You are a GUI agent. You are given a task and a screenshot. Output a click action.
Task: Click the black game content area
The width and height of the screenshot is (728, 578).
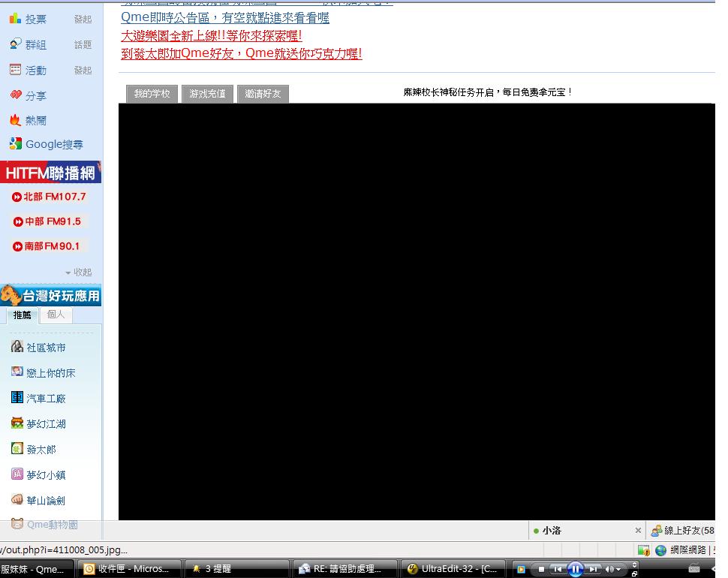tap(417, 312)
